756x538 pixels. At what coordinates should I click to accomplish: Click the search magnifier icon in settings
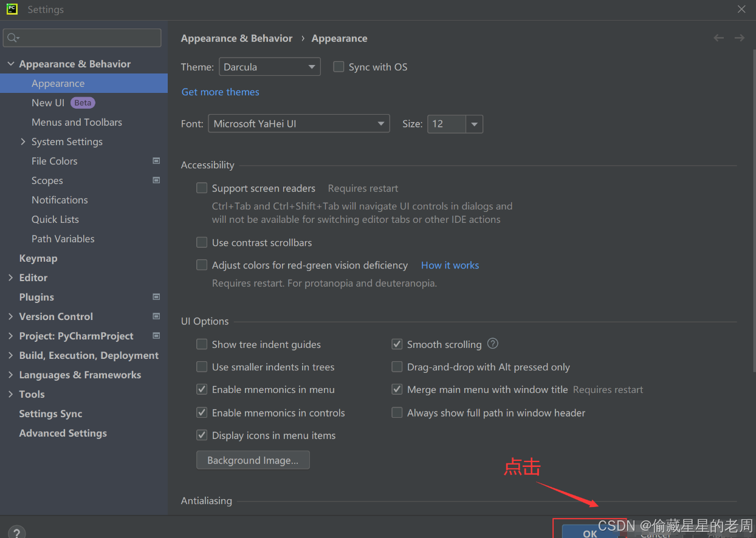click(x=13, y=38)
